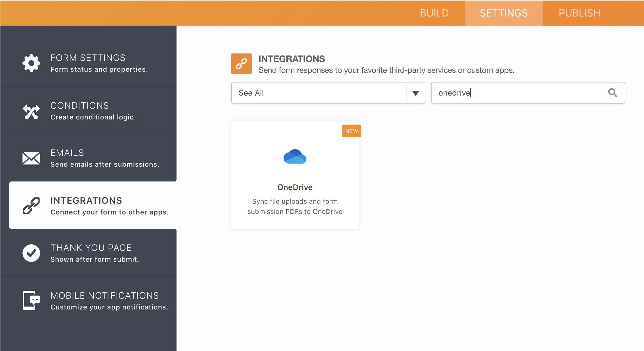Image resolution: width=644 pixels, height=351 pixels.
Task: Switch to the SETTINGS tab
Action: click(504, 13)
